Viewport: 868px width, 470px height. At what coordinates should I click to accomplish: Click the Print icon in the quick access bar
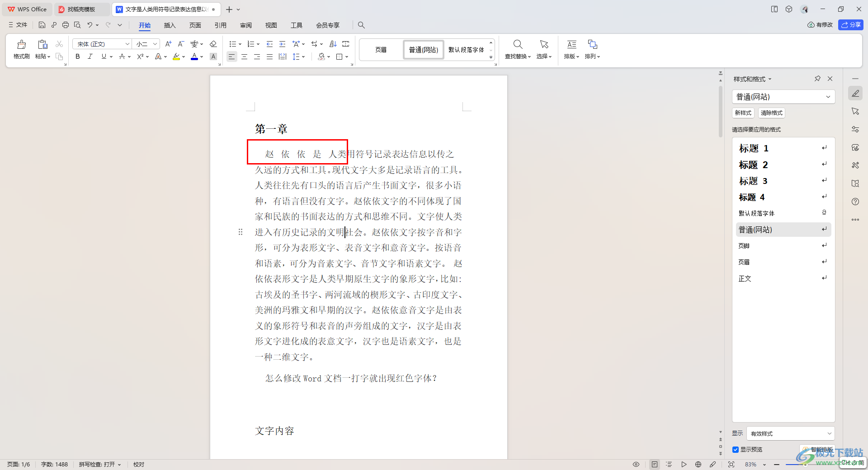tap(66, 25)
